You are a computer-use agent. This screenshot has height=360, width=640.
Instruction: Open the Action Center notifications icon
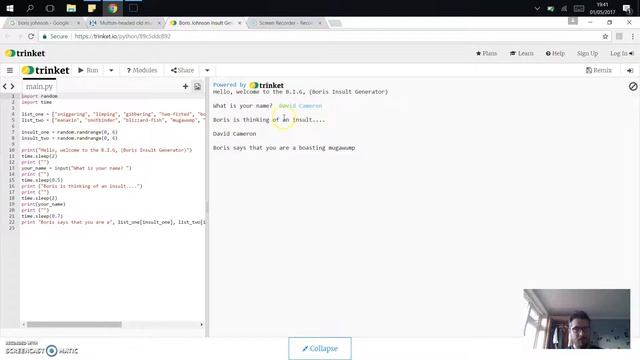(x=627, y=8)
